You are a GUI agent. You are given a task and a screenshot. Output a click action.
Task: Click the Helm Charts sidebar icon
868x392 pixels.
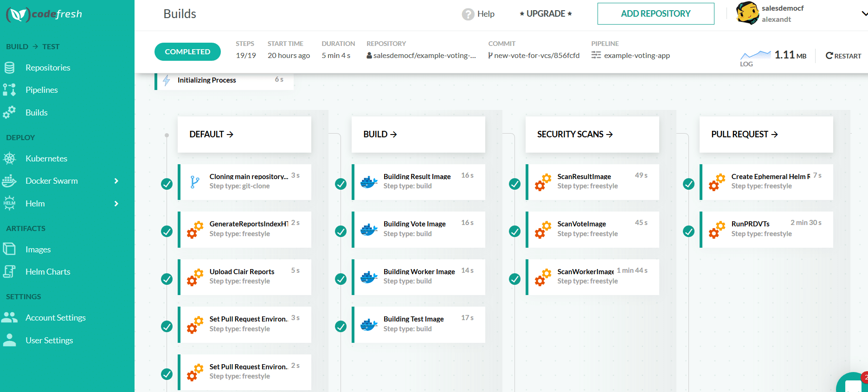click(9, 272)
